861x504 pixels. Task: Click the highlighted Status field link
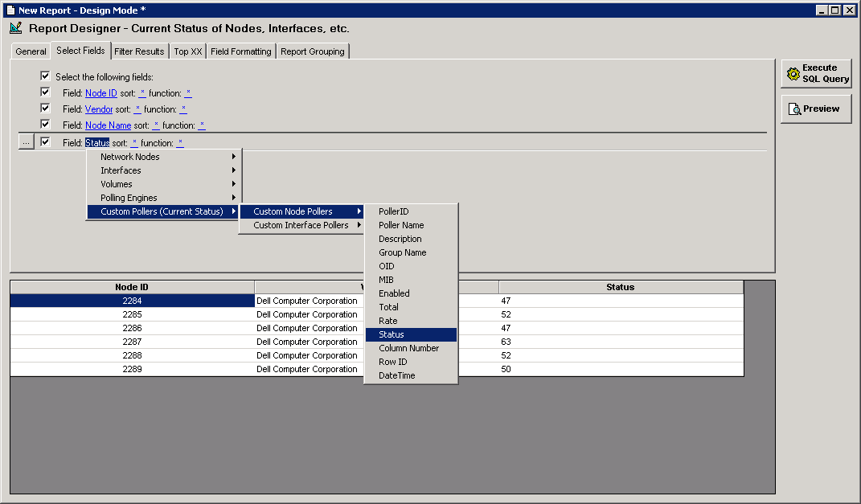coord(97,143)
